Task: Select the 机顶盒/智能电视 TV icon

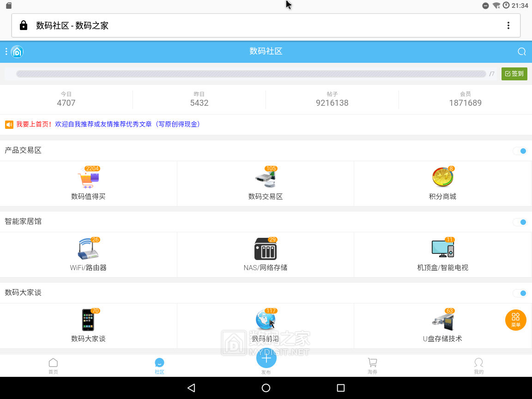Action: [443, 249]
